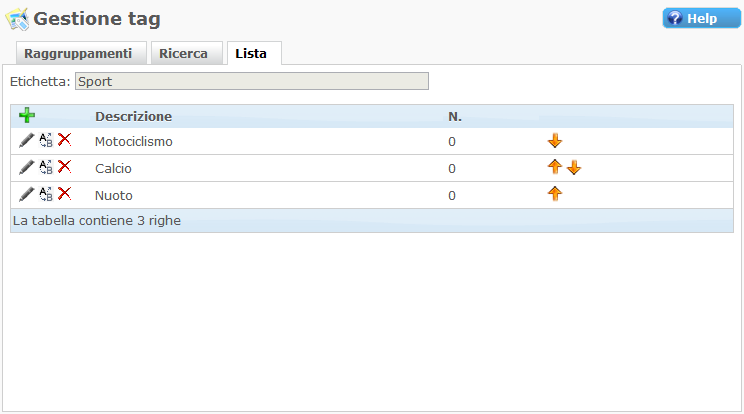Move Calcio down with the orange arrow
The height and width of the screenshot is (414, 744).
(574, 168)
